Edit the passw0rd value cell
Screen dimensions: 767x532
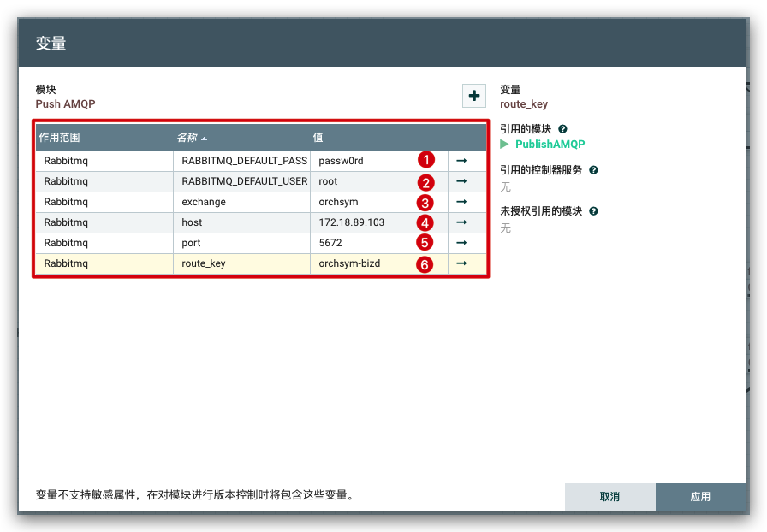tap(360, 161)
